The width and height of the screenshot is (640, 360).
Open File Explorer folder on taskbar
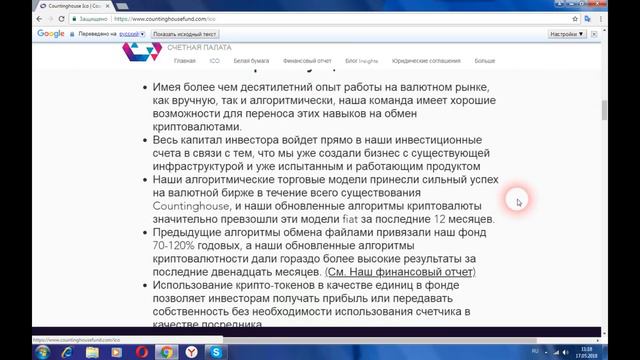coord(92,352)
